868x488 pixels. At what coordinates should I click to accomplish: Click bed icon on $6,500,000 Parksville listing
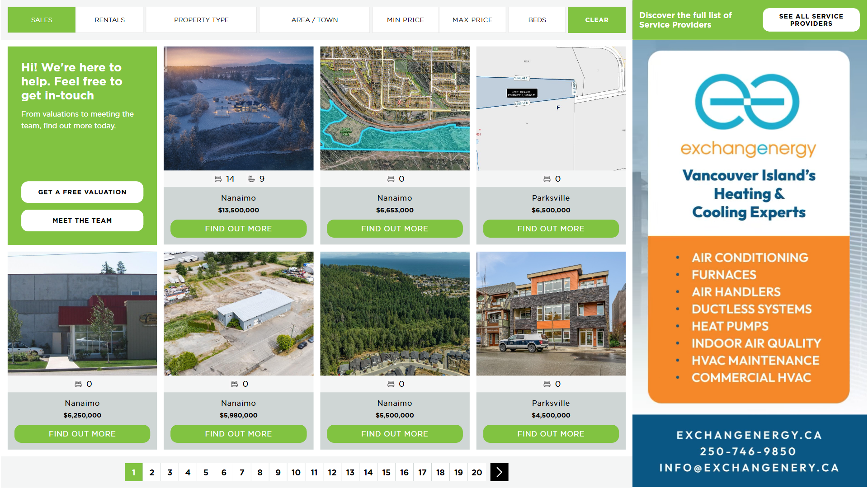[547, 179]
